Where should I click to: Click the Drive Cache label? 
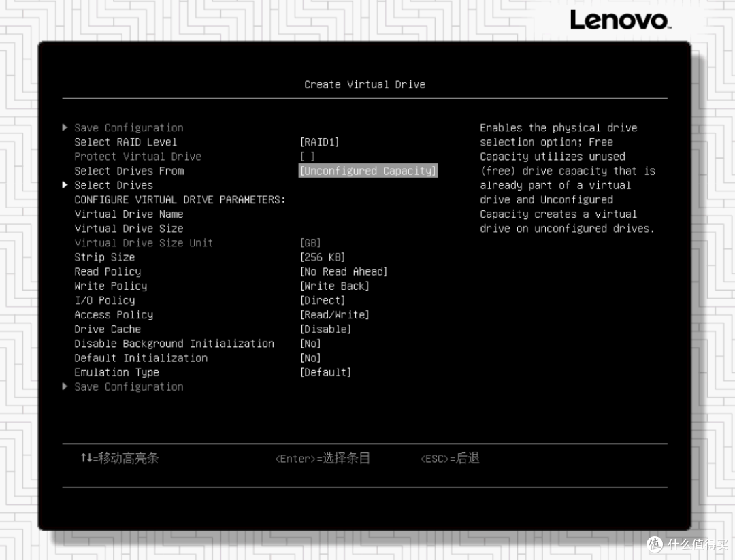coord(108,329)
